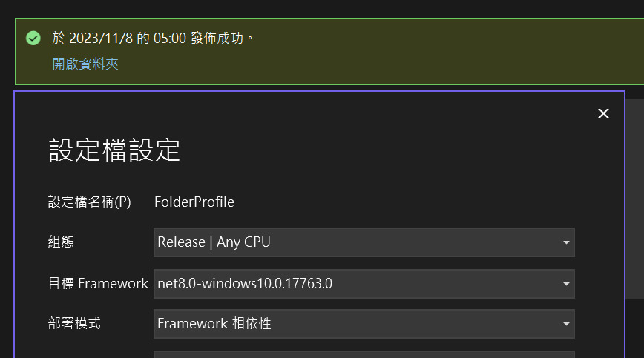Image resolution: width=644 pixels, height=358 pixels.
Task: Click the 05:00 time in success banner
Action: pos(170,38)
